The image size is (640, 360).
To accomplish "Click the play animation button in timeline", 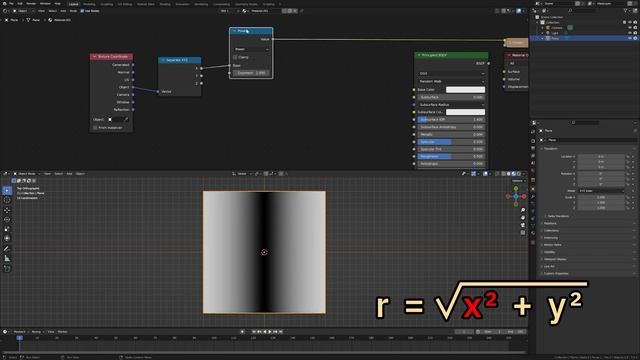I will (x=270, y=332).
